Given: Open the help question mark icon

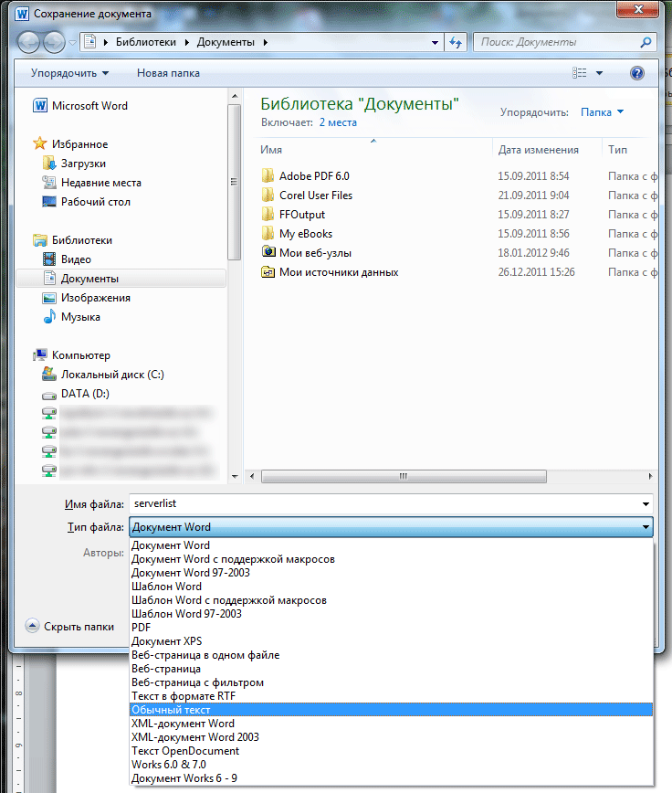Looking at the screenshot, I should [637, 73].
